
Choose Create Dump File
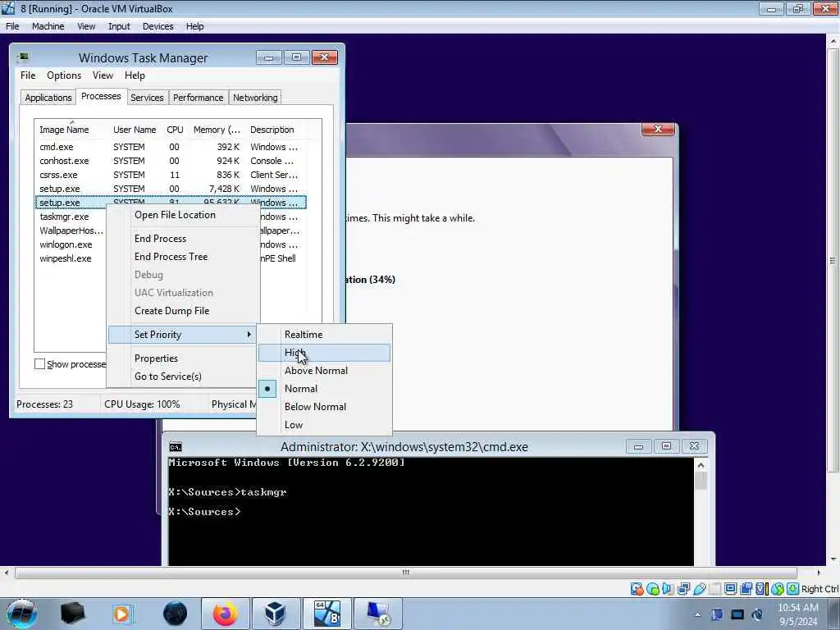182,311
